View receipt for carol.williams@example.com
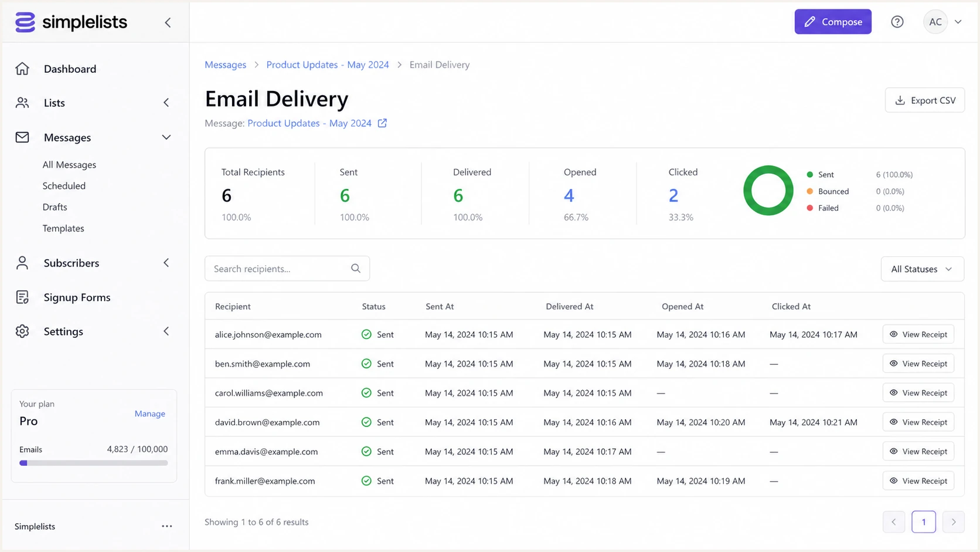980x552 pixels. click(x=918, y=393)
